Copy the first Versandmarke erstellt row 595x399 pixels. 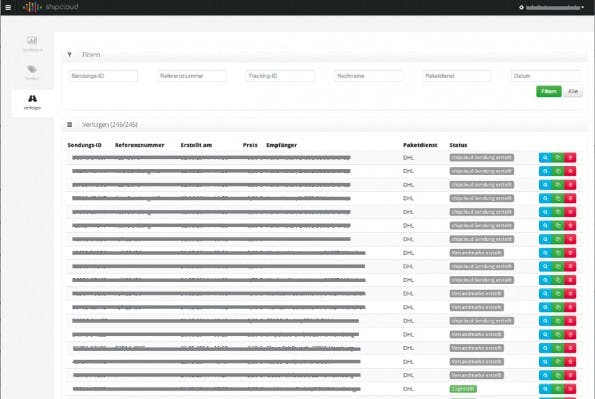click(558, 253)
